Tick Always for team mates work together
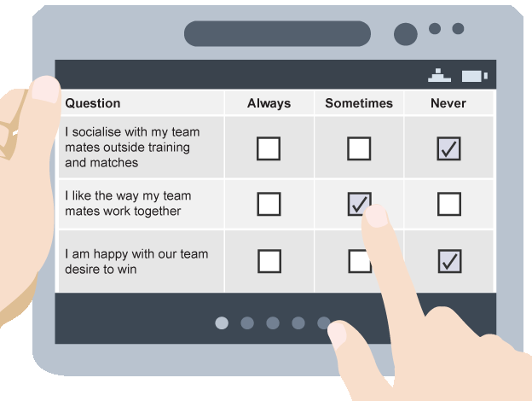 [269, 204]
